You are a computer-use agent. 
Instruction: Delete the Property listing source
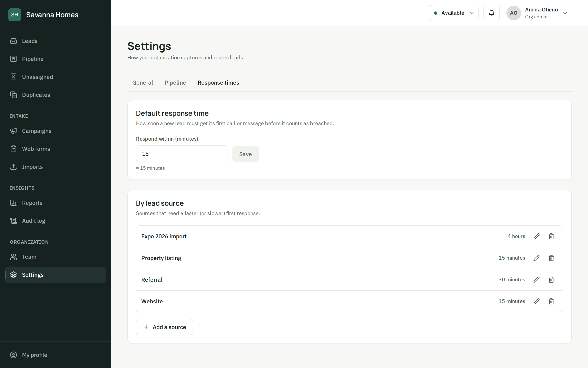(551, 258)
